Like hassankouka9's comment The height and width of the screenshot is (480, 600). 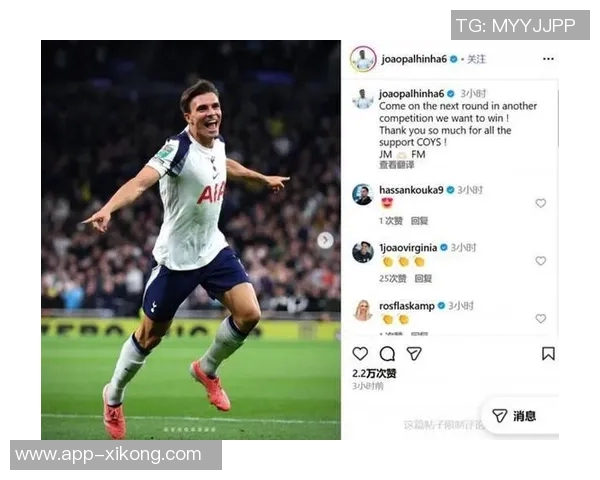(x=540, y=203)
